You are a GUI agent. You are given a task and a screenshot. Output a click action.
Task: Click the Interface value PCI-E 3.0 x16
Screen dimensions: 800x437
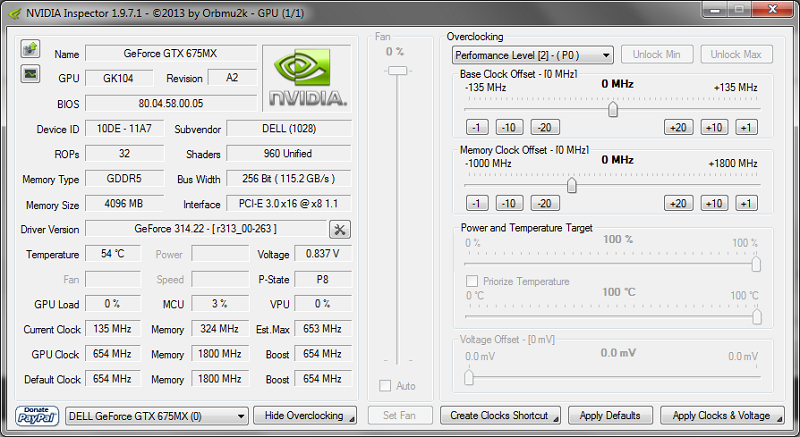click(289, 203)
